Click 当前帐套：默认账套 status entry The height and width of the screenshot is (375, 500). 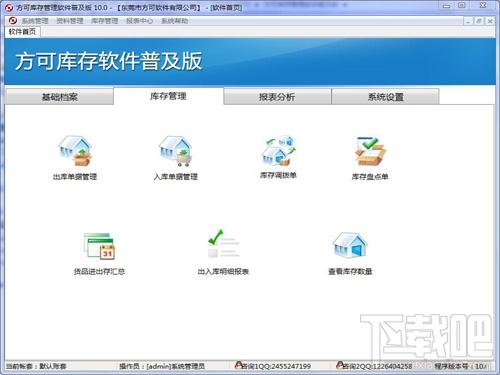click(x=36, y=366)
